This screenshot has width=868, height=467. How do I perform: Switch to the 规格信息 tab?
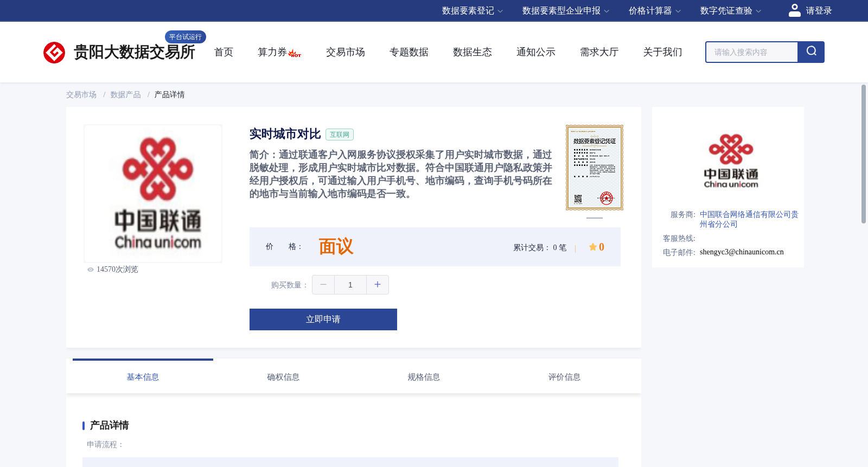tap(424, 377)
